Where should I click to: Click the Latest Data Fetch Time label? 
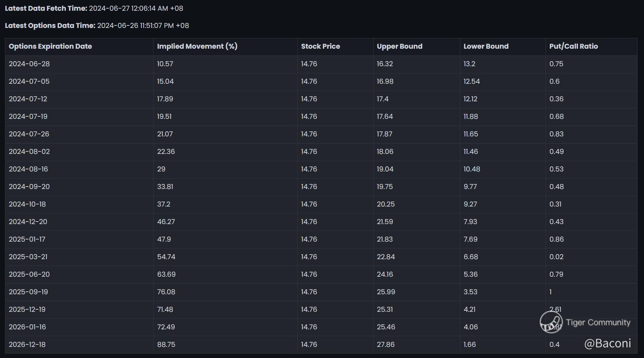46,9
